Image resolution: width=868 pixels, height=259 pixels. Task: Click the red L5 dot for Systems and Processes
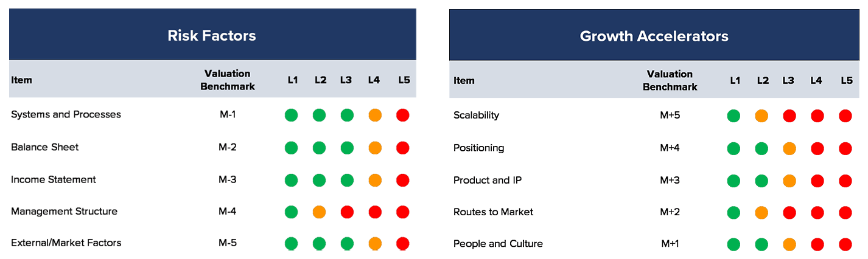402,115
